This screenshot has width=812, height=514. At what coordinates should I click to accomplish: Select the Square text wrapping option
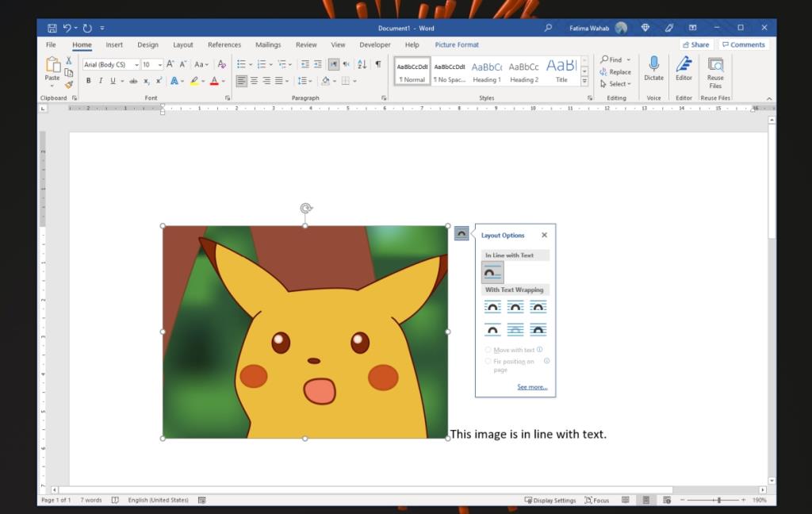(x=492, y=307)
